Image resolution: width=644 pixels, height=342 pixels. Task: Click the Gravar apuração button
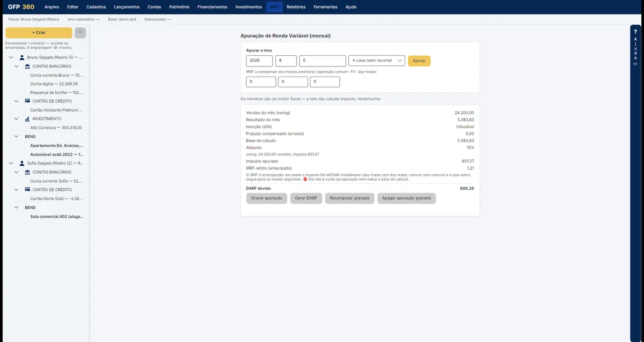pos(267,198)
